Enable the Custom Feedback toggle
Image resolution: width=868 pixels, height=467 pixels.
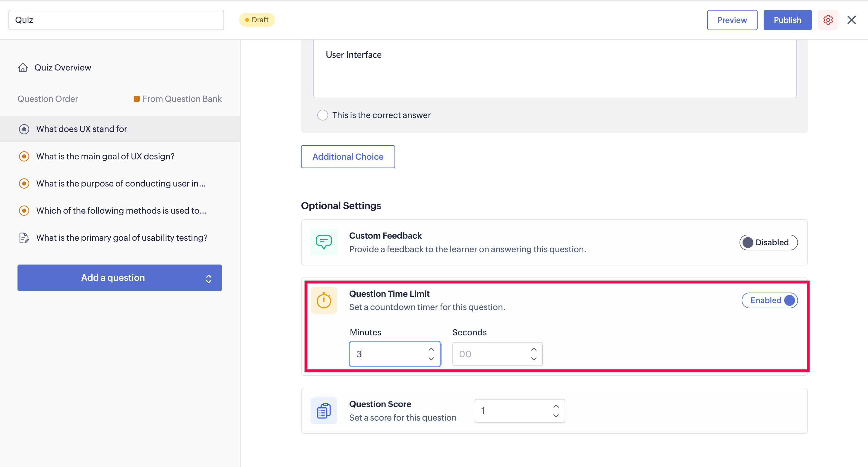tap(768, 243)
